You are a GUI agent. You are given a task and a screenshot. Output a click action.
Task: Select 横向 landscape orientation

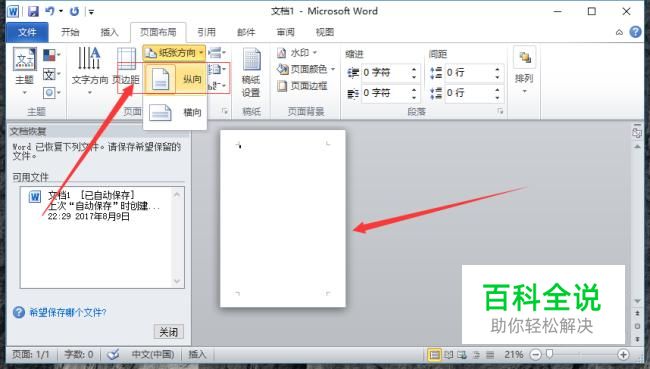point(175,112)
